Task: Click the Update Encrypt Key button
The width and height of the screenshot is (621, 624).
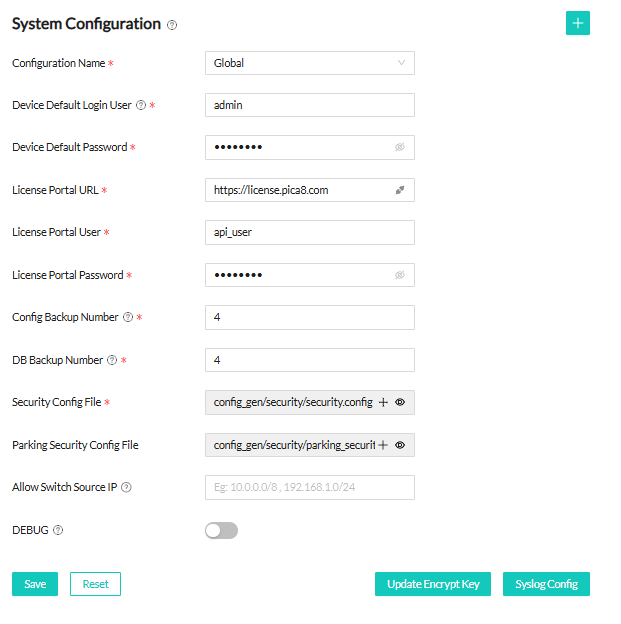Action: pos(432,584)
